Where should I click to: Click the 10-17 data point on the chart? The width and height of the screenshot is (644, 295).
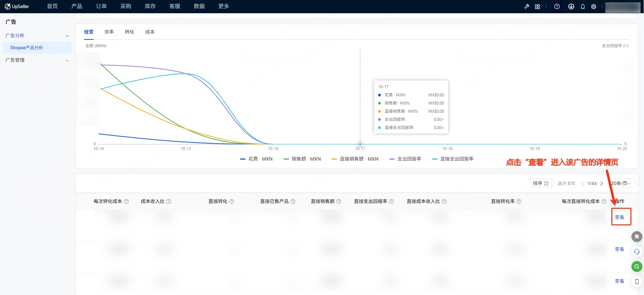[x=360, y=144]
